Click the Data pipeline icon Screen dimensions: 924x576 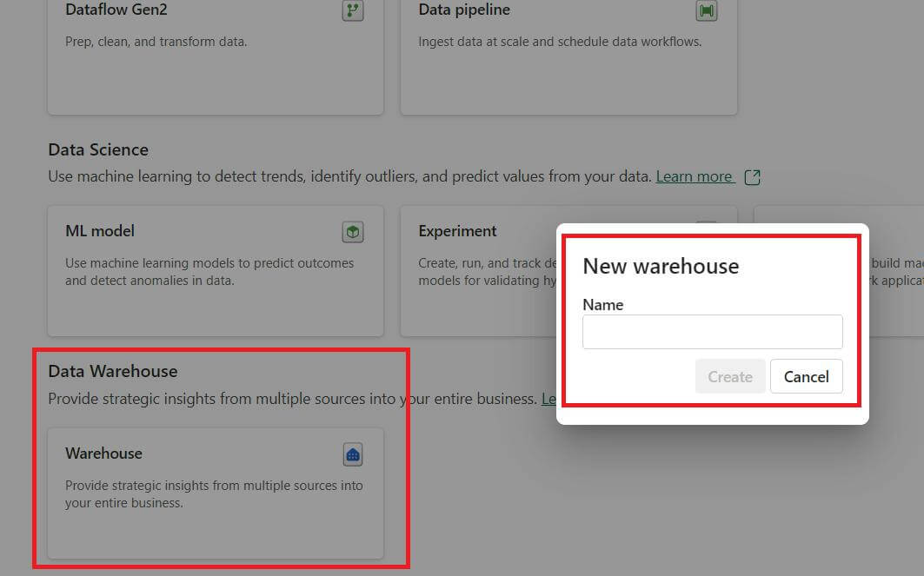(706, 10)
